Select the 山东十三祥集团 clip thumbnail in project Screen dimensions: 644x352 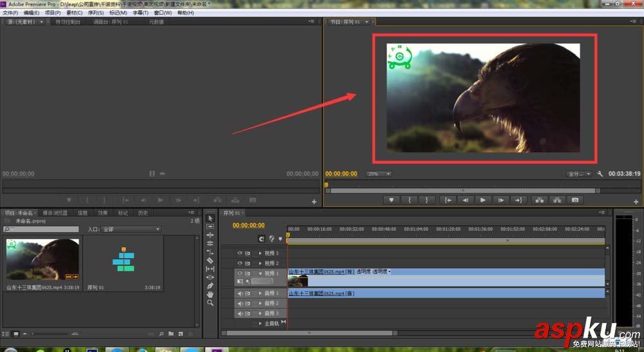pyautogui.click(x=43, y=259)
